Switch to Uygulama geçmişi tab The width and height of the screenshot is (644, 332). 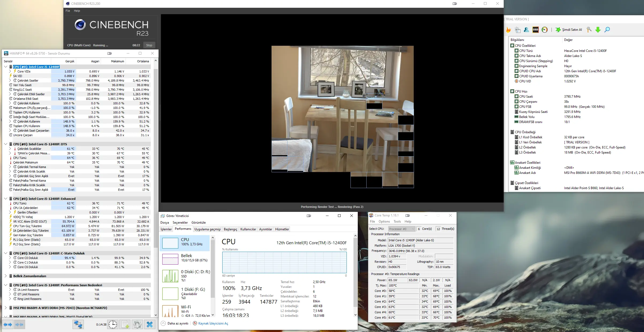pyautogui.click(x=207, y=229)
